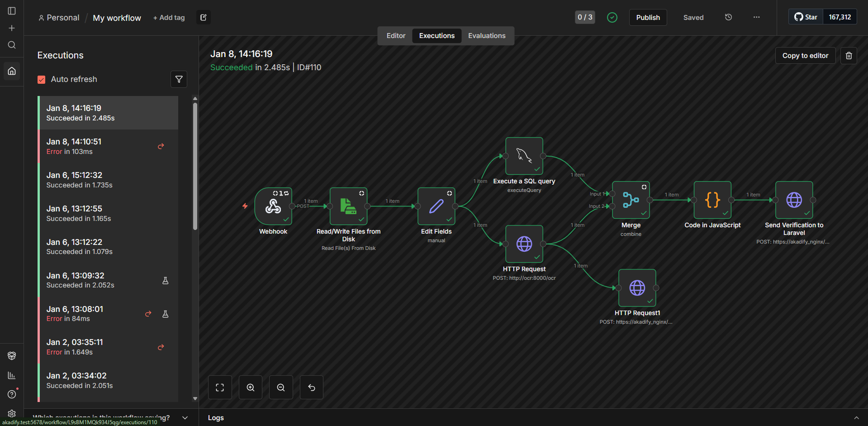Screen dimensions: 868x426
Task: Retry the Jan 8, 14:10:51 failed execution
Action: coord(161,146)
